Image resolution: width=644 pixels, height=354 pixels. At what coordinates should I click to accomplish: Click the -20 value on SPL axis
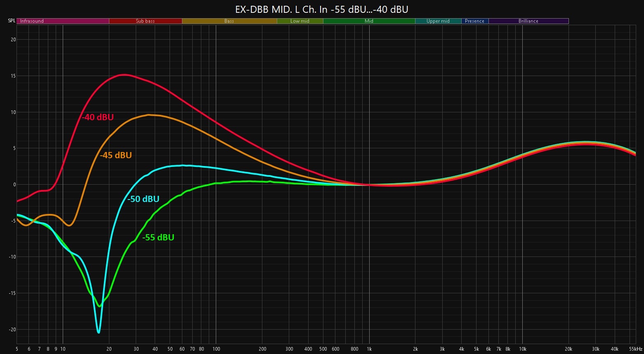coord(12,330)
